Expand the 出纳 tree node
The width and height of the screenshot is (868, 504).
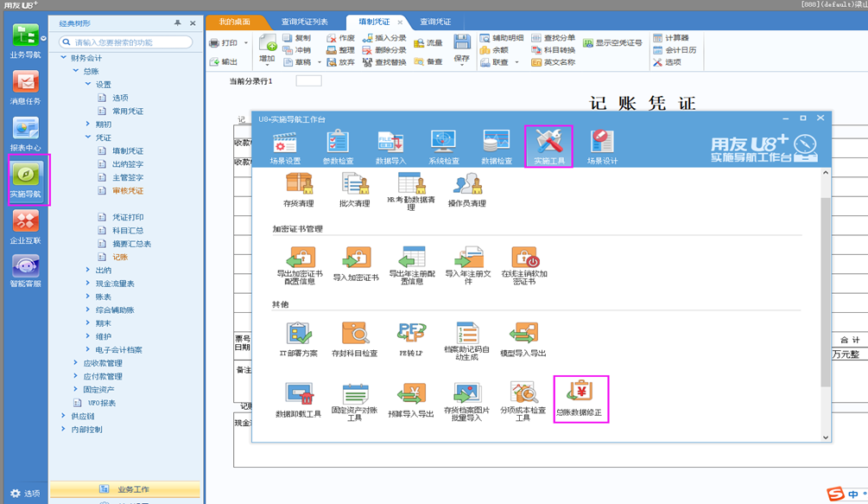pos(88,270)
